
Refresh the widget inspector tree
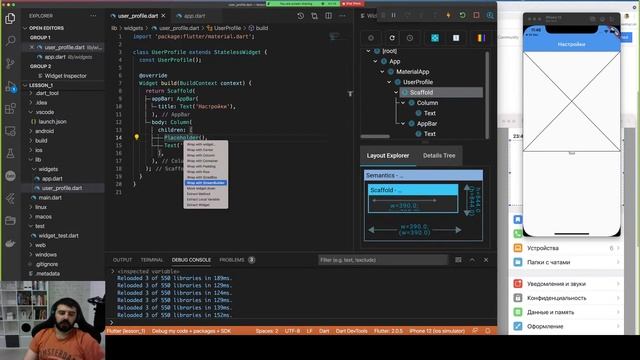pos(392,38)
